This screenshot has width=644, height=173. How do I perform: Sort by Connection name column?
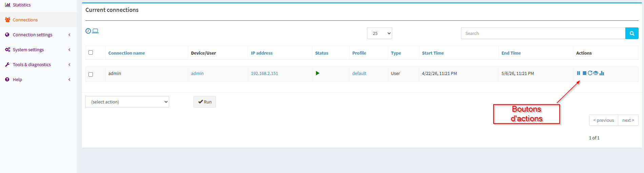coord(126,53)
